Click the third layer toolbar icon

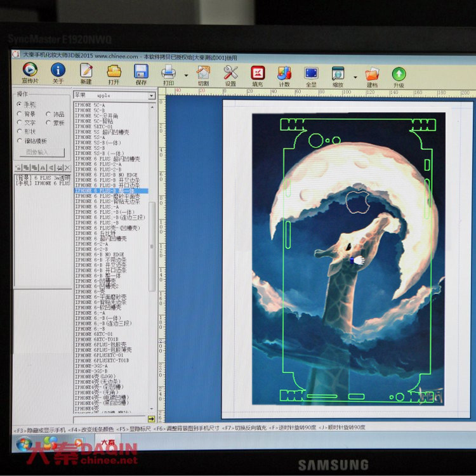[x=35, y=168]
